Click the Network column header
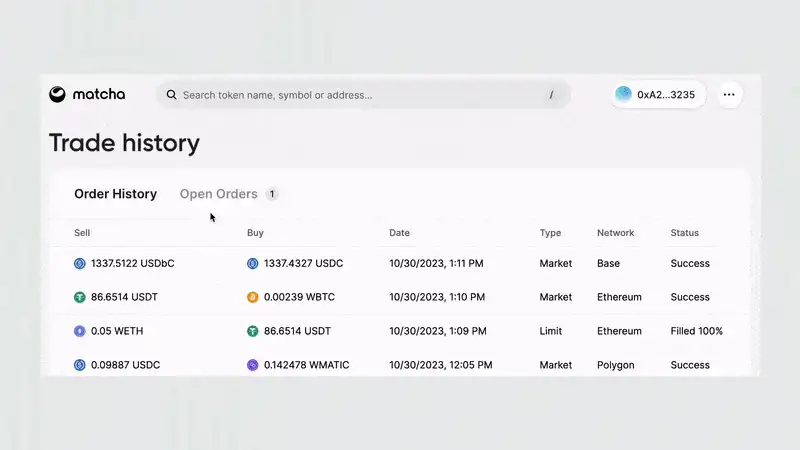 615,233
